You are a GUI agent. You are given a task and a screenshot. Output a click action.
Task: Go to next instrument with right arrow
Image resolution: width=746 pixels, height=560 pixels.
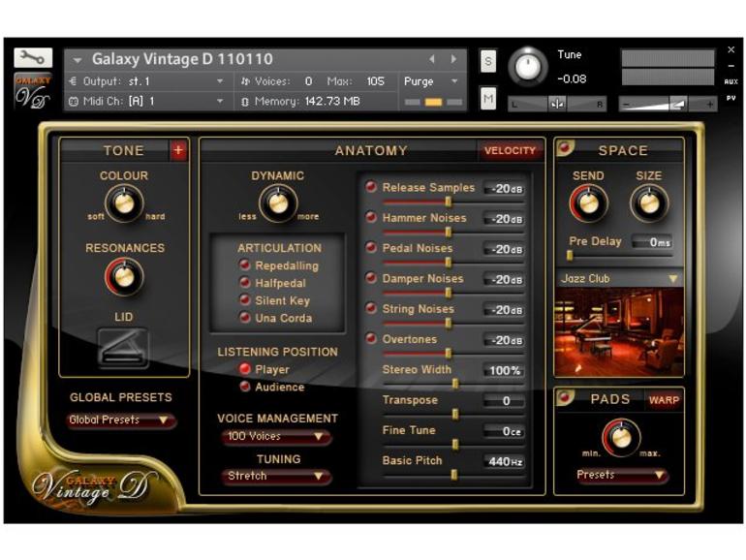point(453,59)
